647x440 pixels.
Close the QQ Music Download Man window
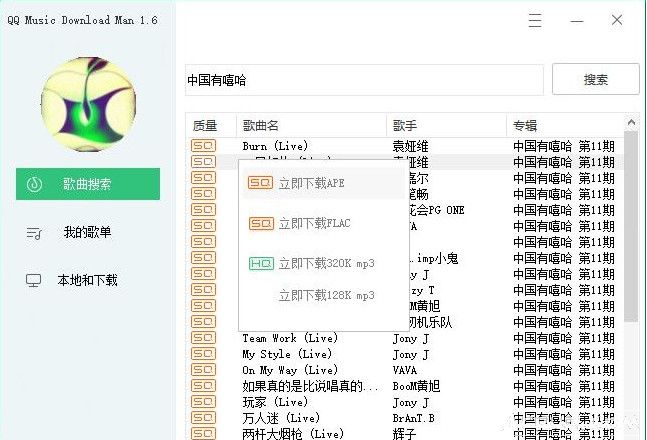tap(617, 20)
